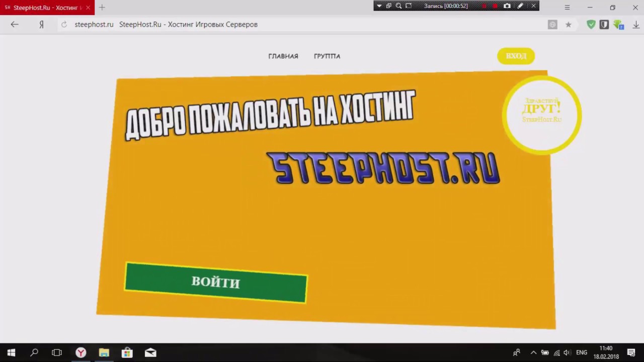Click the battery status tray icon
The width and height of the screenshot is (644, 362).
(x=545, y=352)
